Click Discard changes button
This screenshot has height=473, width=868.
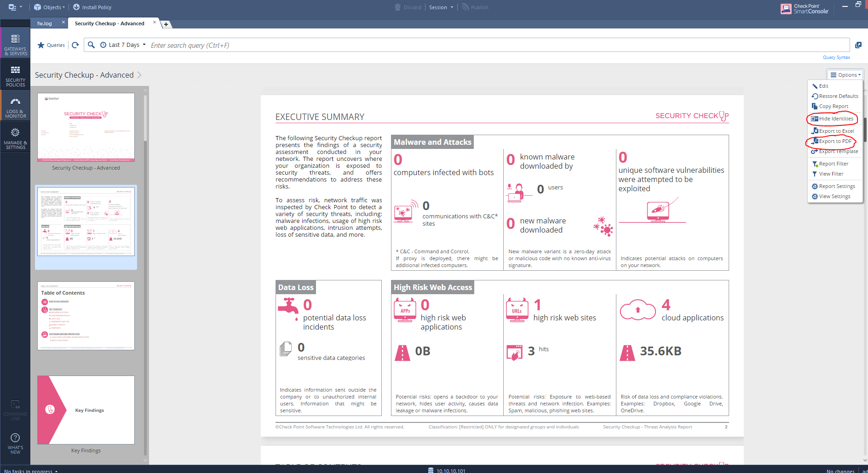(x=408, y=7)
